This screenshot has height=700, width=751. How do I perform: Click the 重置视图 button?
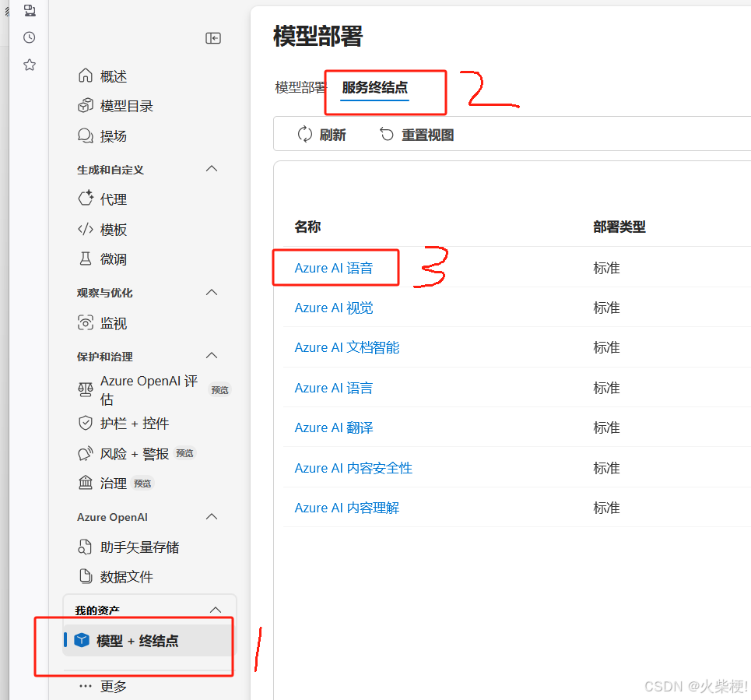pyautogui.click(x=416, y=135)
